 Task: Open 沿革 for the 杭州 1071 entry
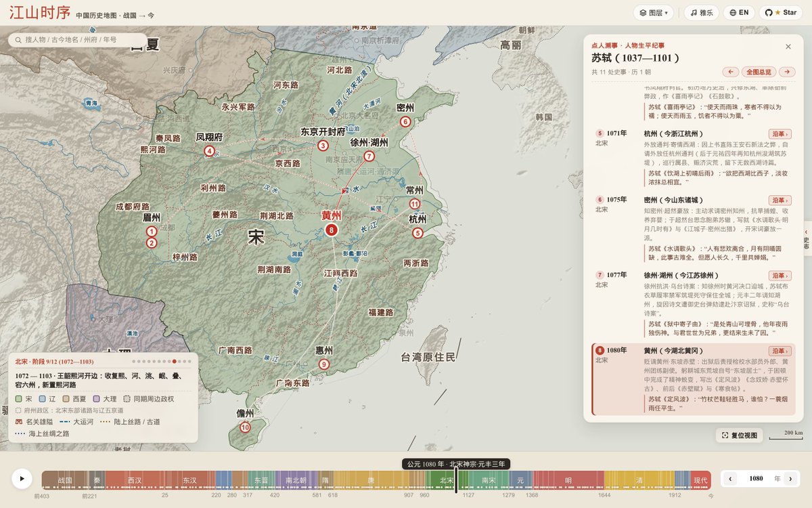(x=780, y=134)
